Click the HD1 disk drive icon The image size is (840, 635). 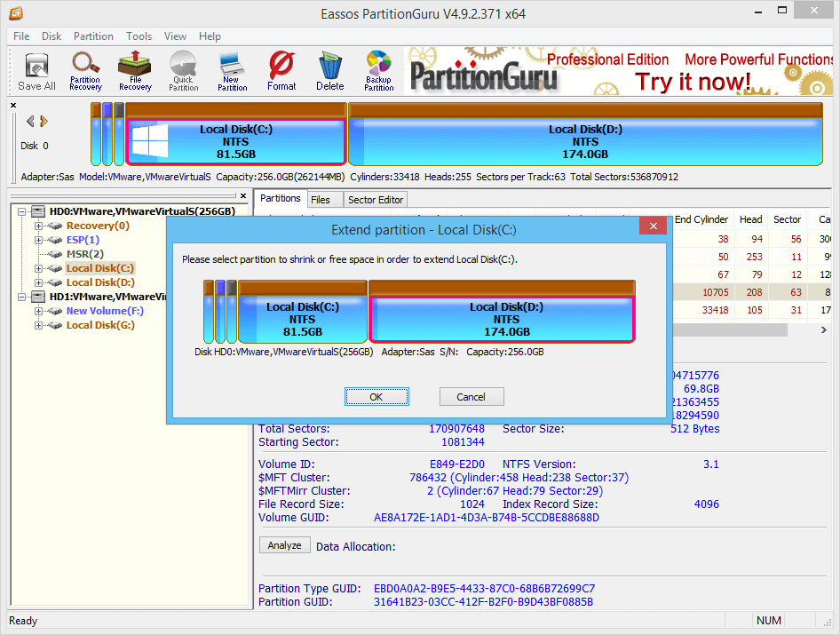point(38,297)
